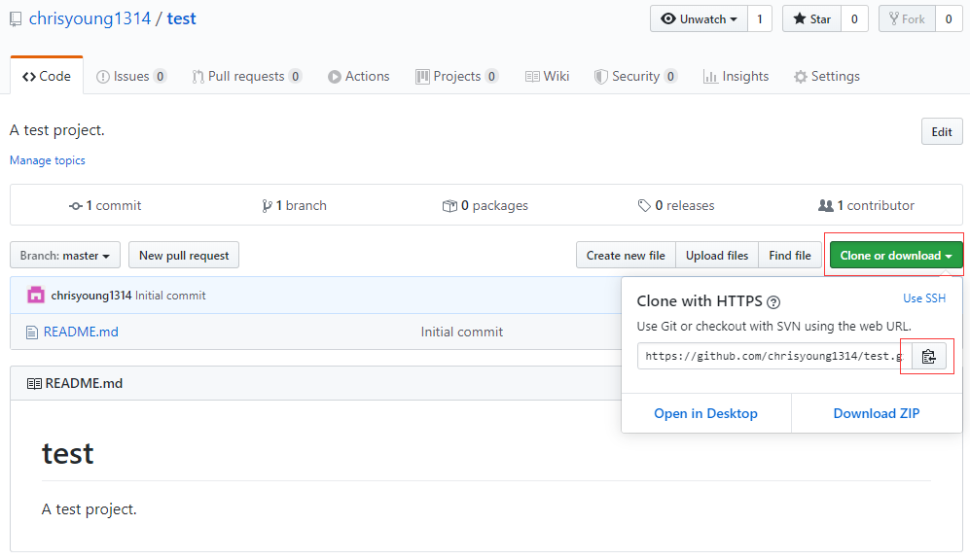Viewport: 970px width, 560px height.
Task: Click Upload files button
Action: click(717, 256)
